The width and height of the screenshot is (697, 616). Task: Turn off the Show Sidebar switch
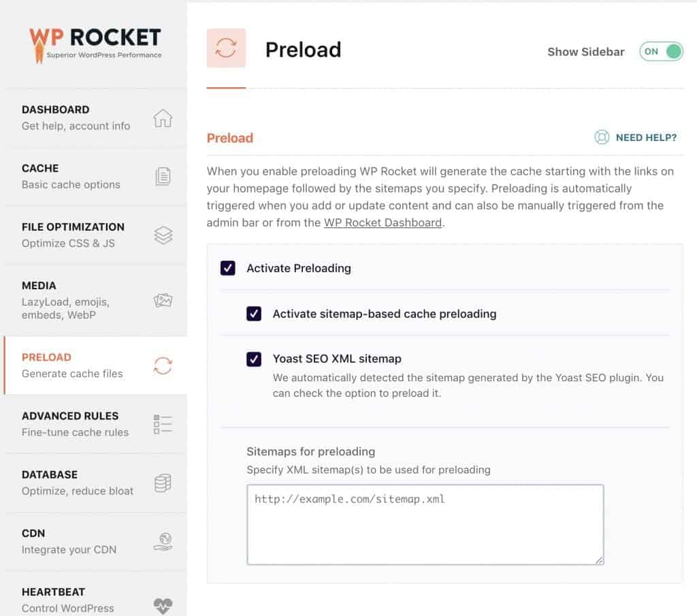pos(661,52)
